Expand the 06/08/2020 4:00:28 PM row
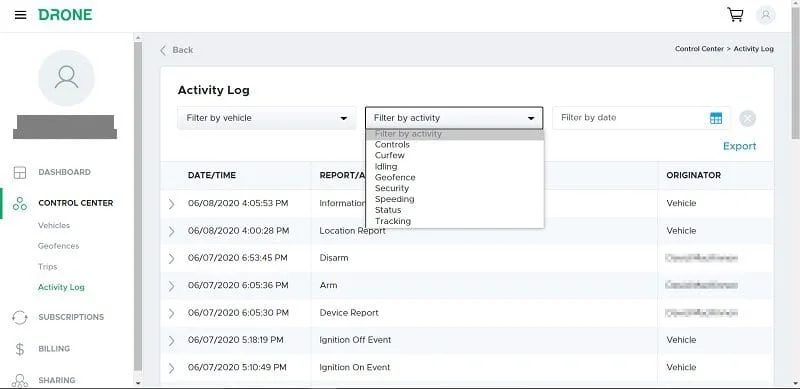 pos(171,231)
